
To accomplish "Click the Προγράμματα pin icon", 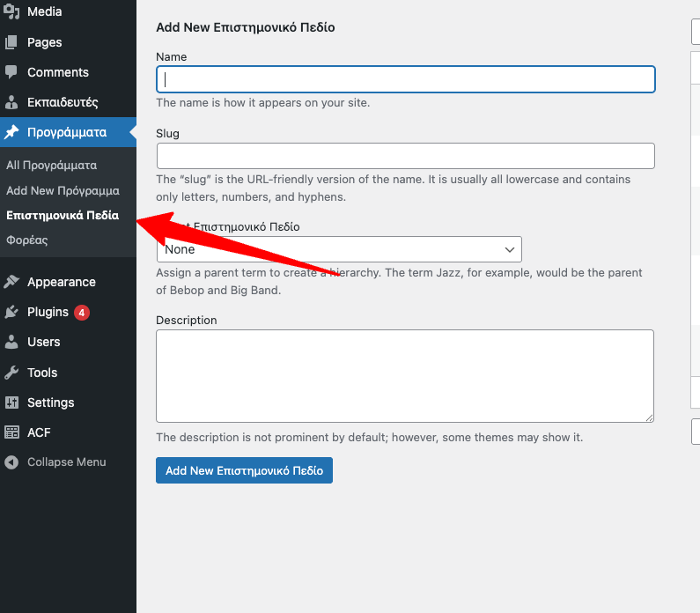I will (11, 133).
